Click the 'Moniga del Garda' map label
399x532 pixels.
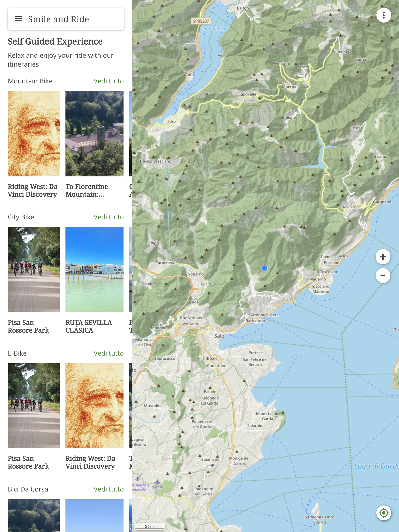(x=239, y=461)
